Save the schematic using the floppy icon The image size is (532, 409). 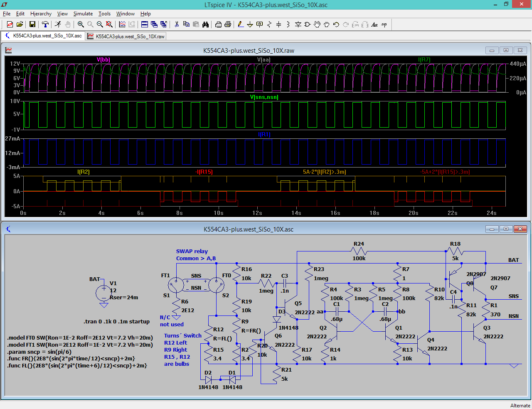coord(32,25)
